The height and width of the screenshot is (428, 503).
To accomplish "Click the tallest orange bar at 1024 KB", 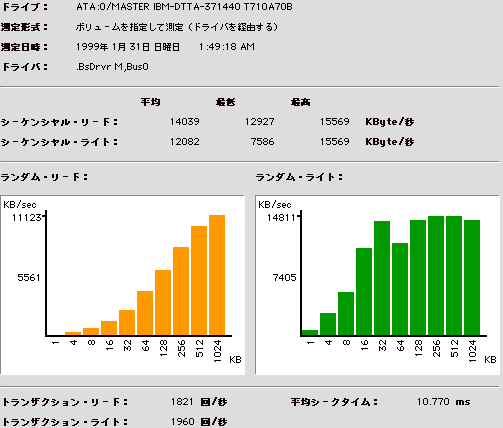I will 217,275.
